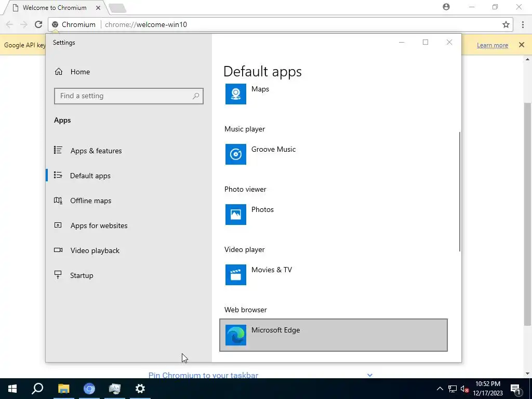The image size is (532, 399).
Task: Focus the Find a setting box
Action: click(x=129, y=96)
